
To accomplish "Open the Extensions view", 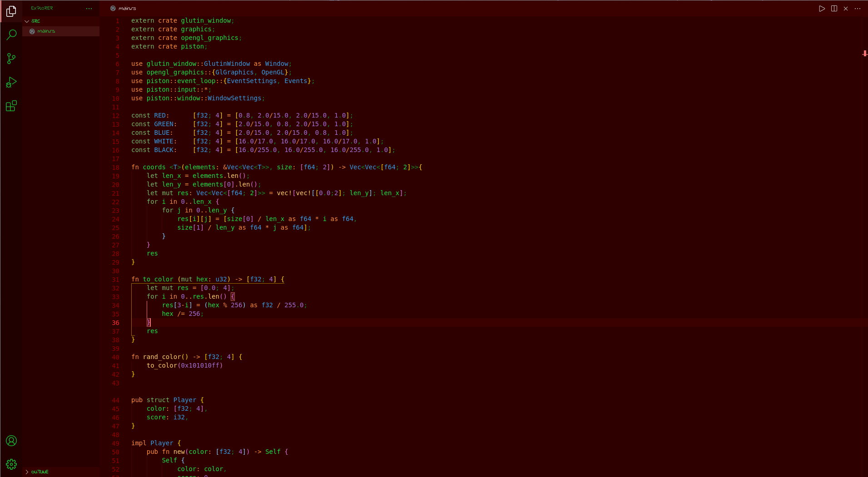I will [x=11, y=106].
